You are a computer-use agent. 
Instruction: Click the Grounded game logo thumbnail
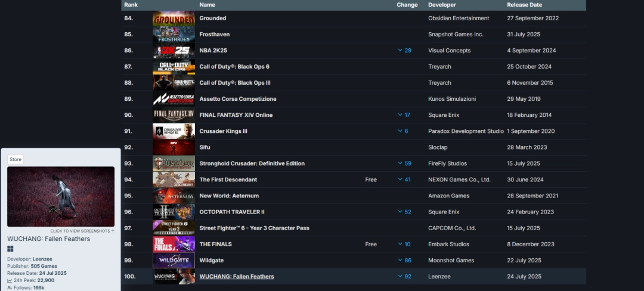174,18
